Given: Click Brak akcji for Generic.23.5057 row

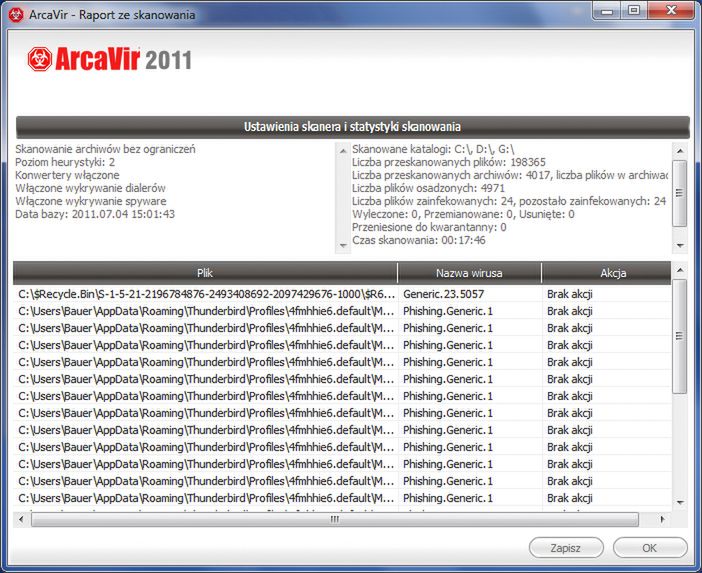Looking at the screenshot, I should point(569,294).
